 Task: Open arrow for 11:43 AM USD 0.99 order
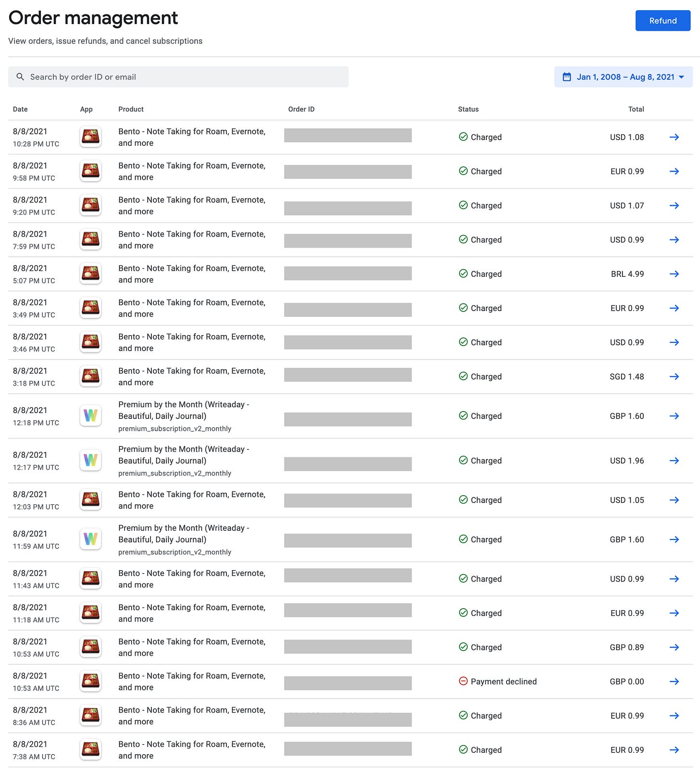(x=674, y=579)
